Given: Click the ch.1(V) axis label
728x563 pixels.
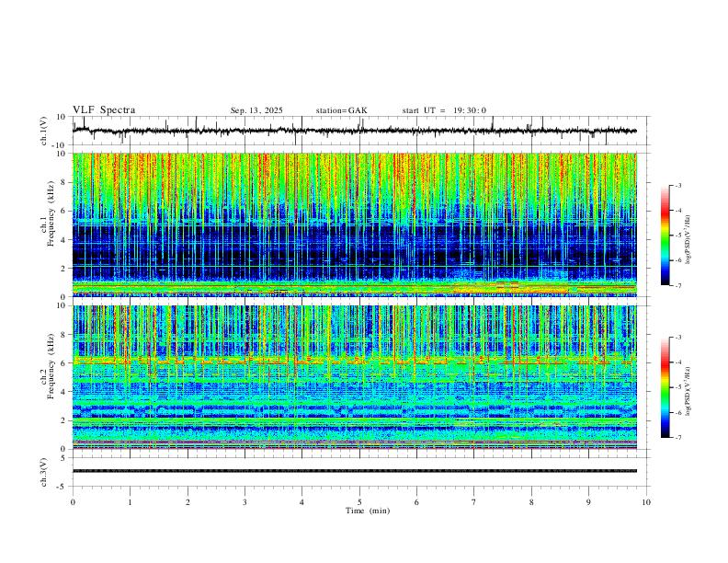Looking at the screenshot, I should pos(44,131).
